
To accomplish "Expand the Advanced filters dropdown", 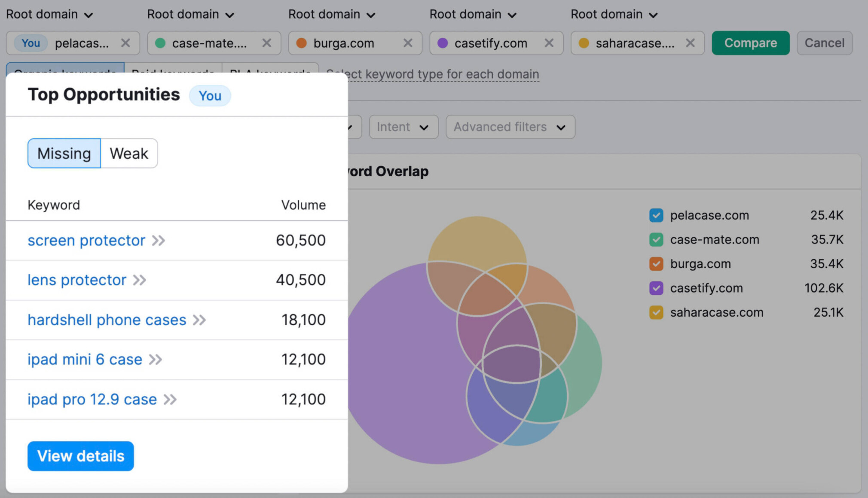I will click(x=510, y=127).
